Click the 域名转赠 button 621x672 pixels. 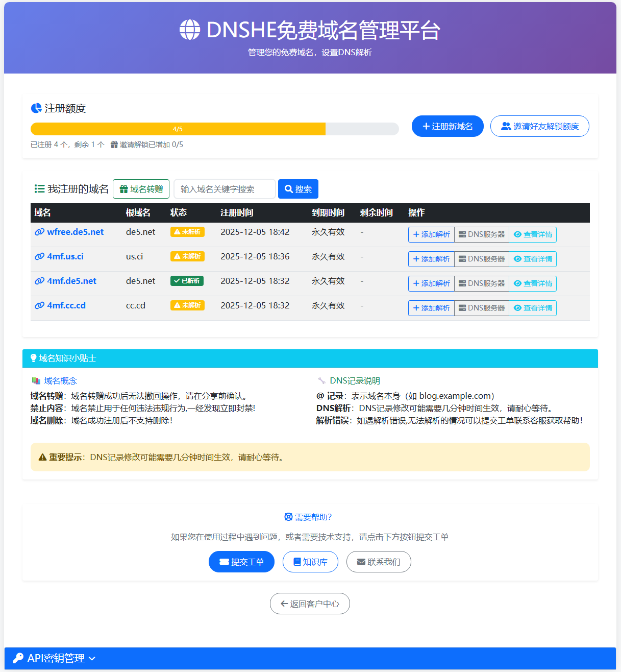point(141,189)
